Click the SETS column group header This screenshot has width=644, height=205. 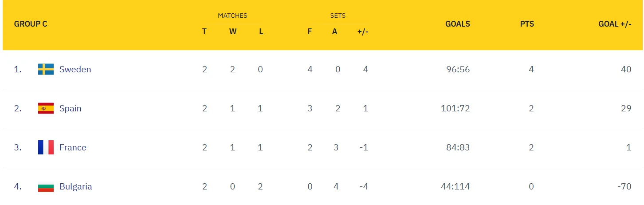point(338,16)
